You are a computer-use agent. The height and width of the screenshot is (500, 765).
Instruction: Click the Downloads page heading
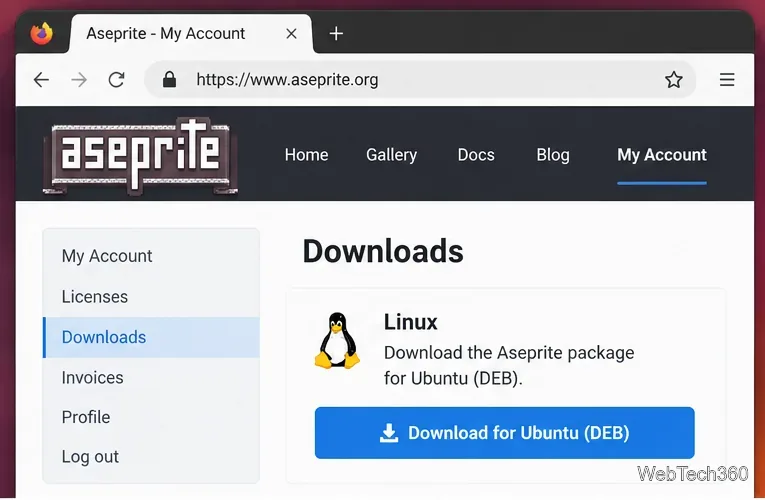[383, 251]
